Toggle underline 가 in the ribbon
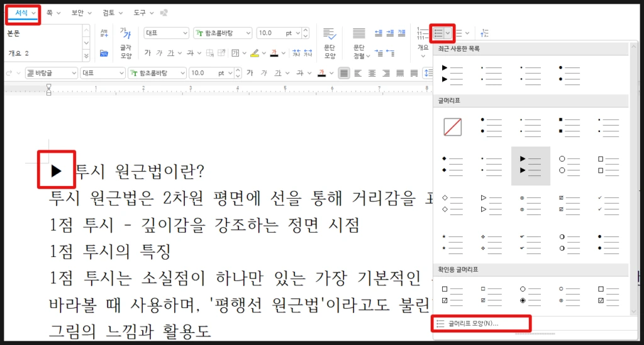 point(171,53)
